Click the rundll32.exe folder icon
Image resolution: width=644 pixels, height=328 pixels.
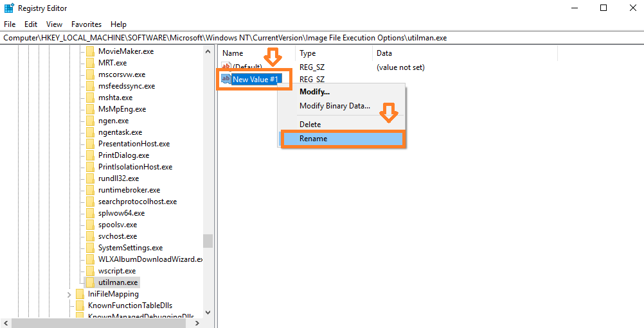[90, 178]
